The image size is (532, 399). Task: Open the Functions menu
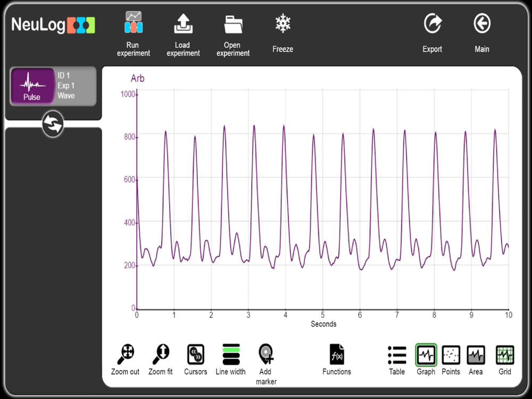pyautogui.click(x=337, y=354)
